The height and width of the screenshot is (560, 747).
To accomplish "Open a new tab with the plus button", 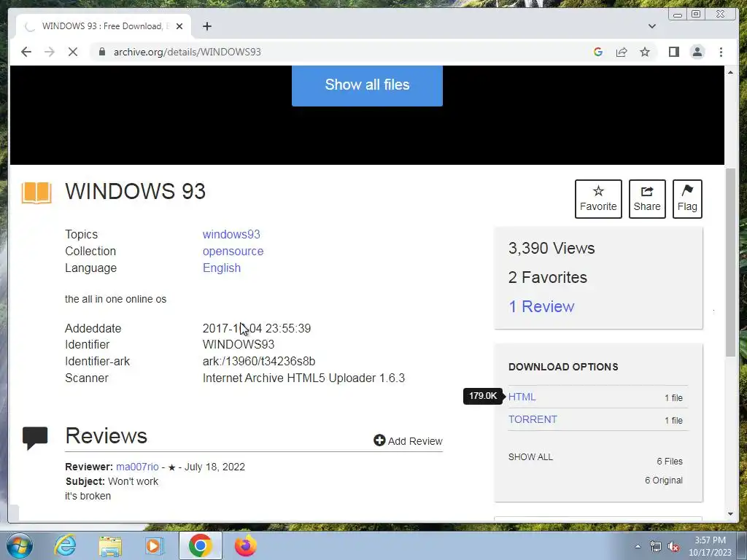I will coord(206,26).
